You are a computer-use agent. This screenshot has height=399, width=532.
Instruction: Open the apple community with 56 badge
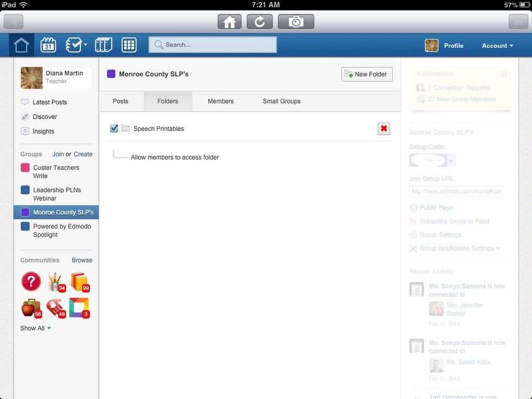click(x=31, y=308)
